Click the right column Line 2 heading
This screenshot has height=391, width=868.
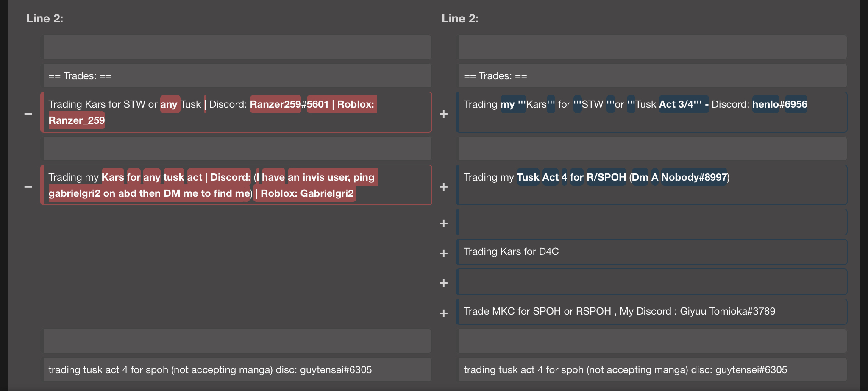point(460,19)
